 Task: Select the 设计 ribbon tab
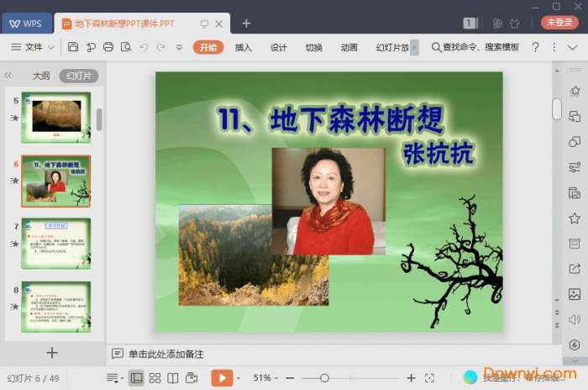pos(278,47)
